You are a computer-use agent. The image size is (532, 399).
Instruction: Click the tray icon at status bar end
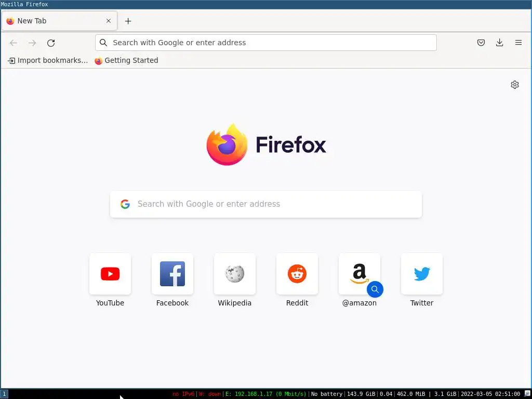pyautogui.click(x=527, y=394)
